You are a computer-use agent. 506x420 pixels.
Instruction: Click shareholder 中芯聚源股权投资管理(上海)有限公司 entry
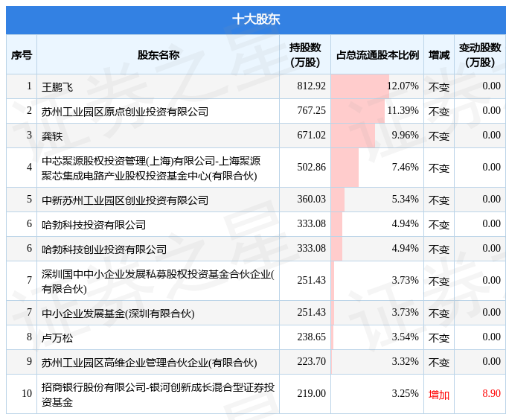coord(151,168)
